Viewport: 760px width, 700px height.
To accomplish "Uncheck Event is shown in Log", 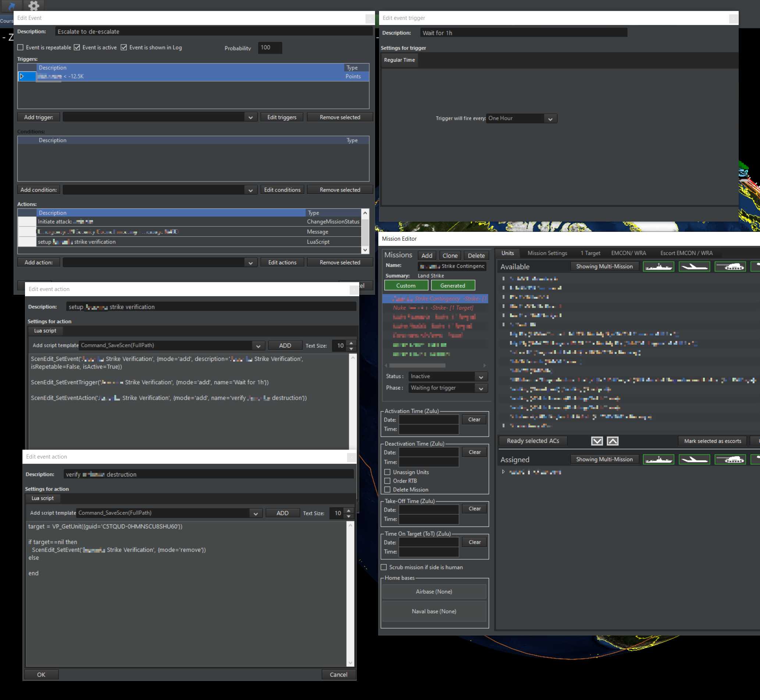I will point(124,47).
